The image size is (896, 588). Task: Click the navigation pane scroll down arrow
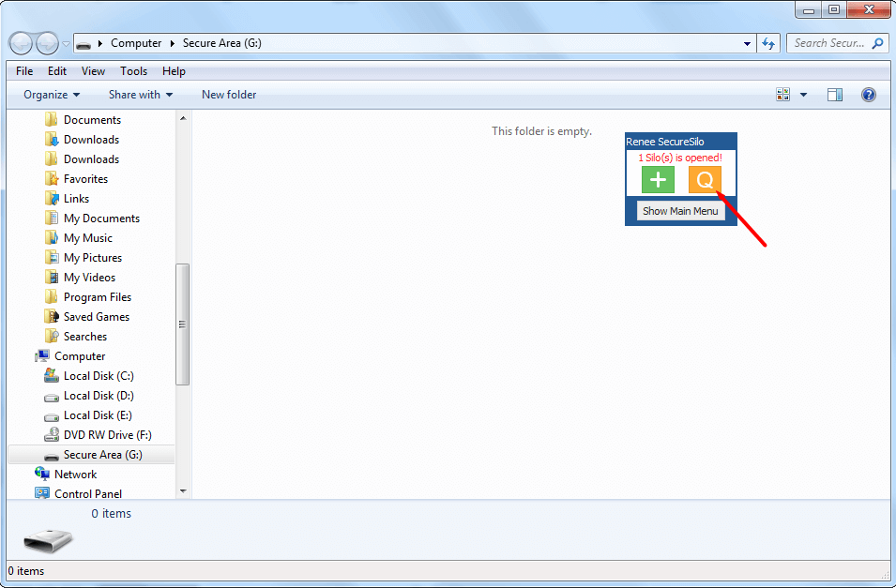(183, 490)
